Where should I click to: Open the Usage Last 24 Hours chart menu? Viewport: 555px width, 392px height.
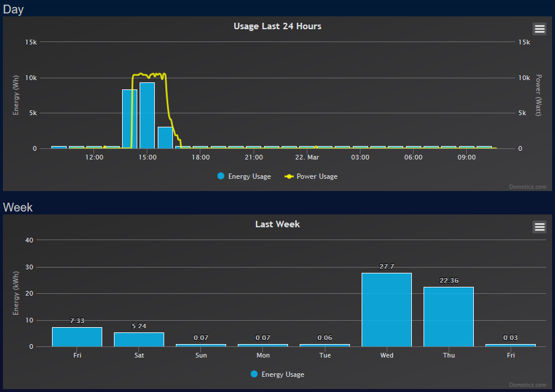pos(539,29)
